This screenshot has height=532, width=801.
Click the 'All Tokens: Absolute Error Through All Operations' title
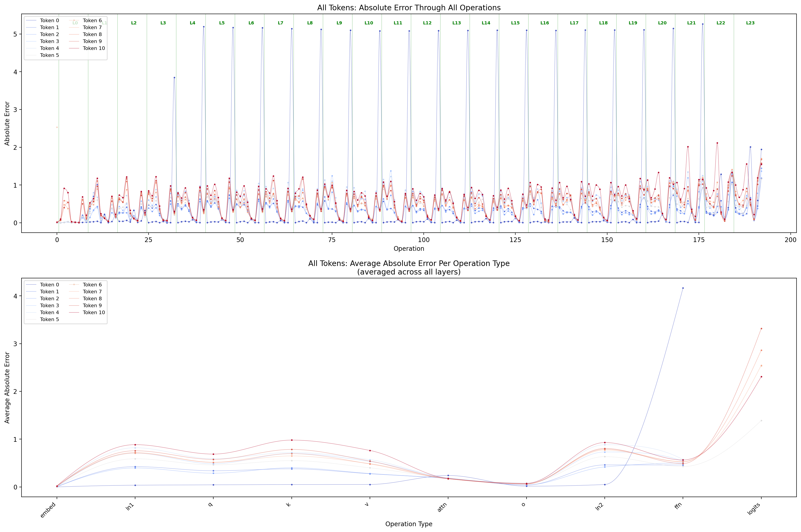click(x=409, y=8)
